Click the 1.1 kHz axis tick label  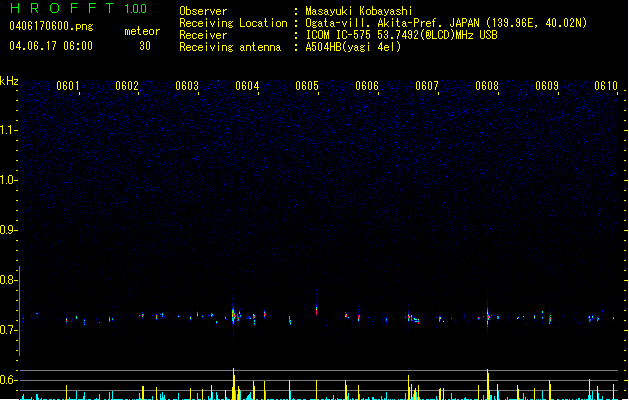point(8,130)
